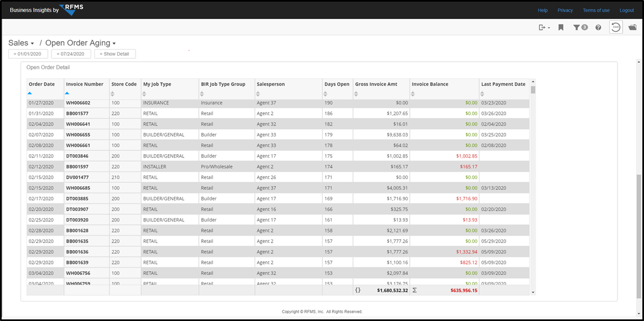Screen dimensions: 644x321
Task: Click invoice balance $1,332.94
Action: (467, 252)
